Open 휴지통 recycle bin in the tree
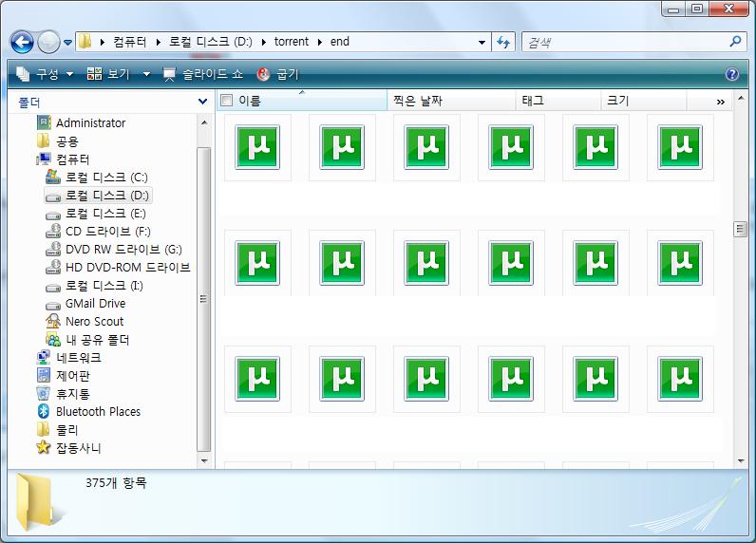 (64, 394)
